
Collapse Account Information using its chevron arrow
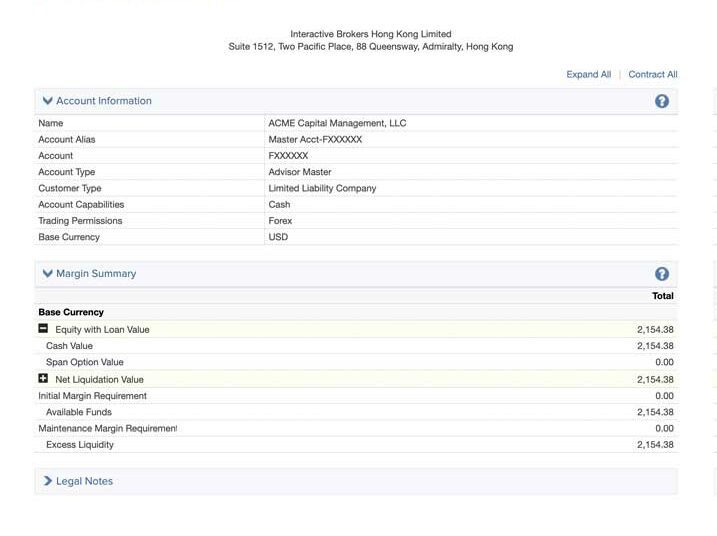click(x=47, y=101)
